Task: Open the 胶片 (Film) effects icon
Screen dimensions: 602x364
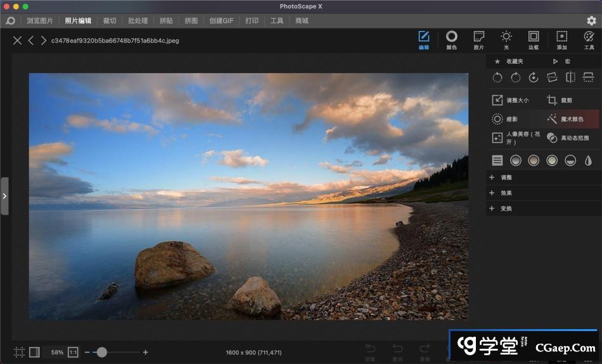Action: pyautogui.click(x=478, y=39)
